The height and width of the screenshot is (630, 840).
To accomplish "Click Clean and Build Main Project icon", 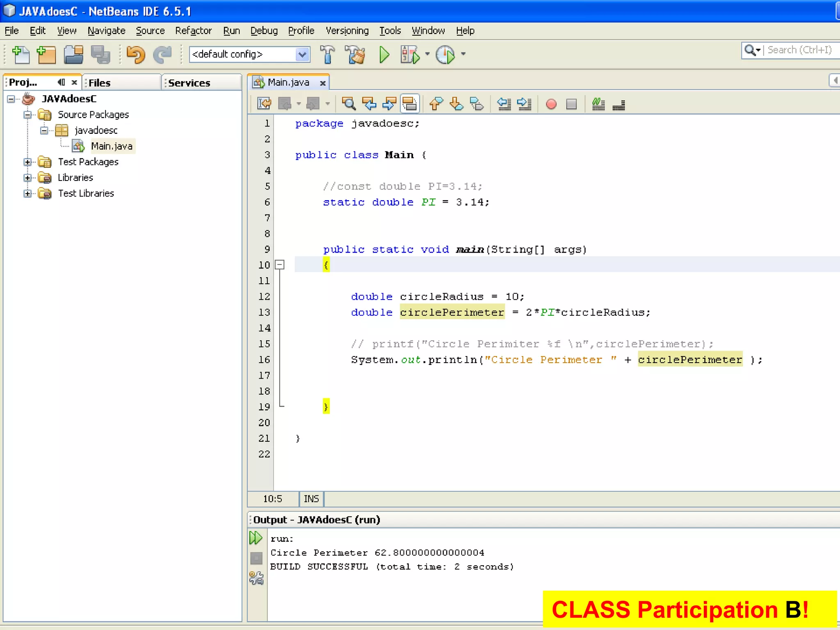I will [355, 55].
